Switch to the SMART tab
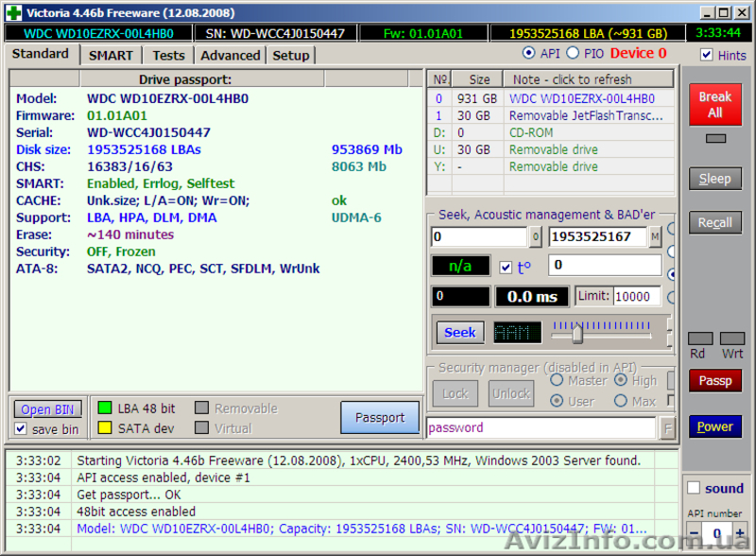 111,56
